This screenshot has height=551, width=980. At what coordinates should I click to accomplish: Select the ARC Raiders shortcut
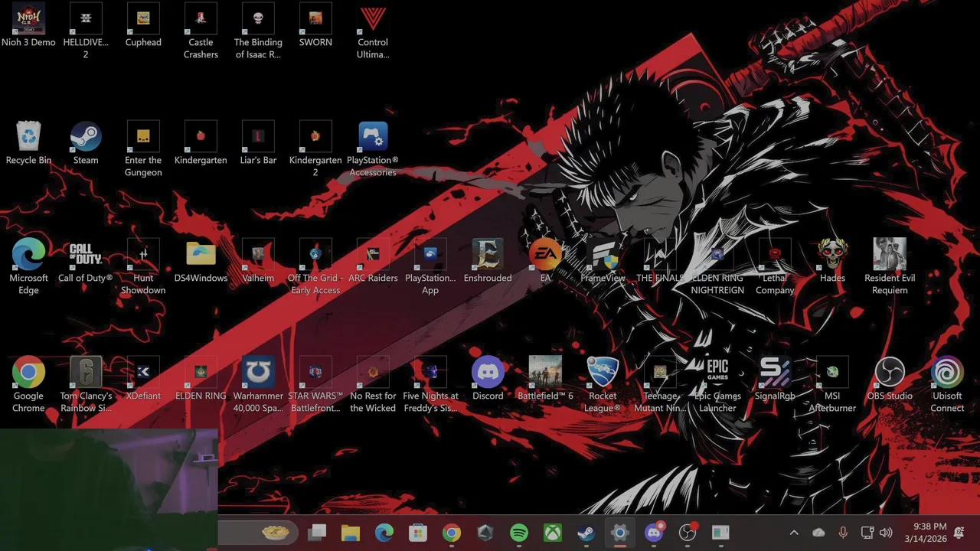point(373,261)
